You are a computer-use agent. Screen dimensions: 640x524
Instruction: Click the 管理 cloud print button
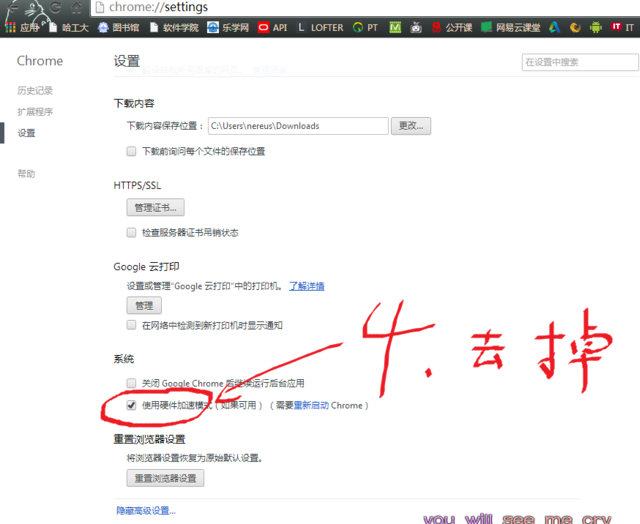144,305
